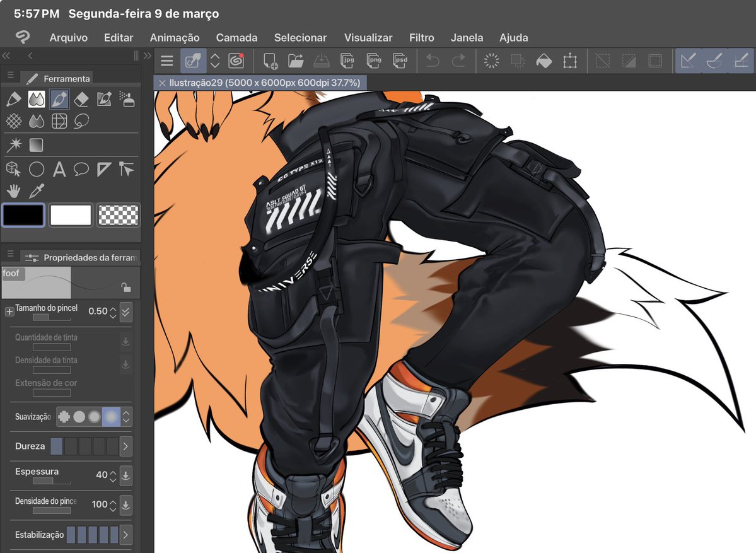Open Tamanho do pincel dynamics button
The height and width of the screenshot is (553, 756).
126,312
